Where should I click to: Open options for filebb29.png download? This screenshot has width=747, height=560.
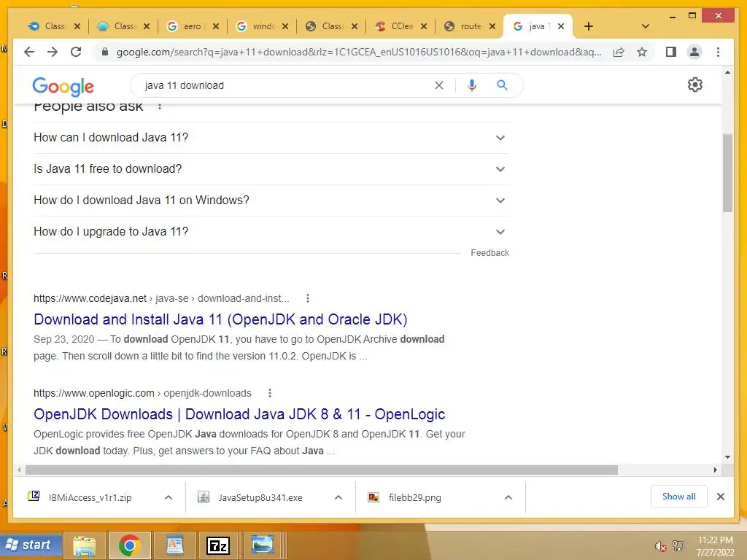(x=508, y=497)
